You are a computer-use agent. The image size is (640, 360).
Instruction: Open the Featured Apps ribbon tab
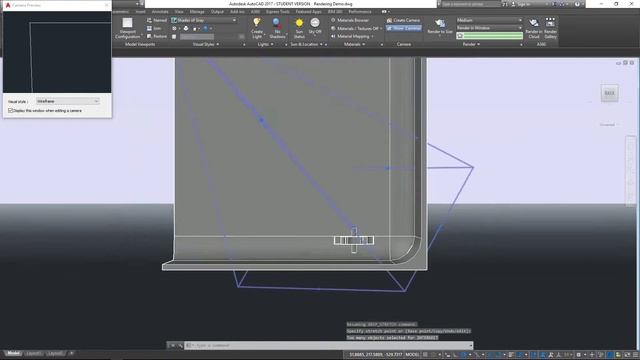coord(309,12)
